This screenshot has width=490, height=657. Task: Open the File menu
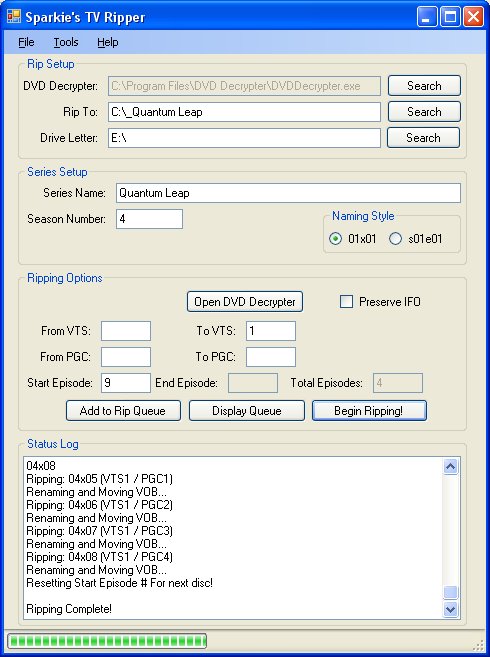26,42
